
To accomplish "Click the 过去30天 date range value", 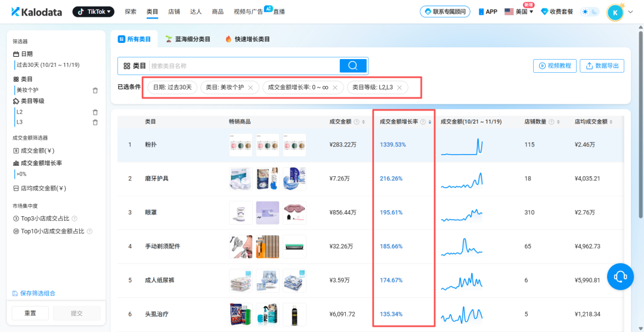I will point(48,65).
